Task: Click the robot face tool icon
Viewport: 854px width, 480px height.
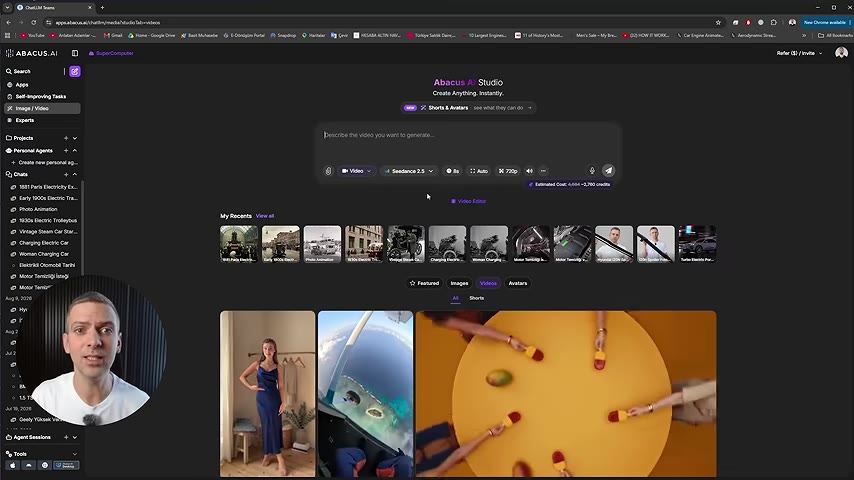Action: (x=45, y=465)
